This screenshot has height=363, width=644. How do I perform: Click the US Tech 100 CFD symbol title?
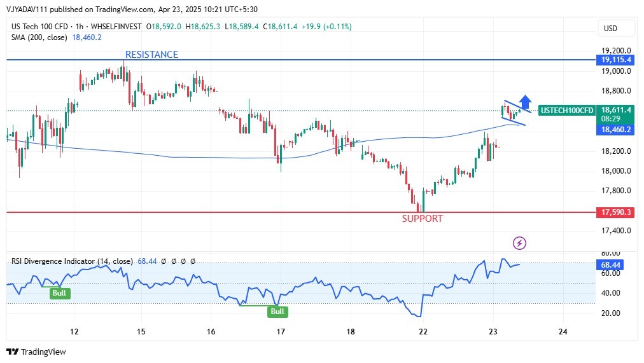pos(41,27)
